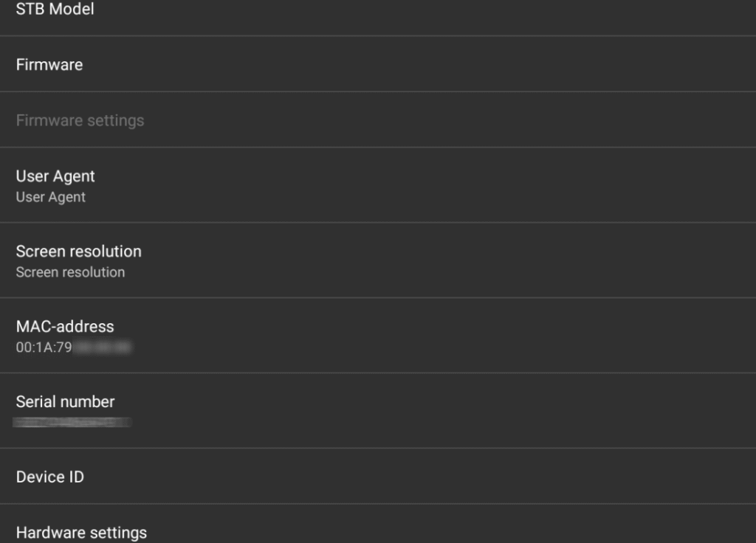Click the blurred part of MAC address
The width and height of the screenshot is (756, 543).
click(102, 347)
